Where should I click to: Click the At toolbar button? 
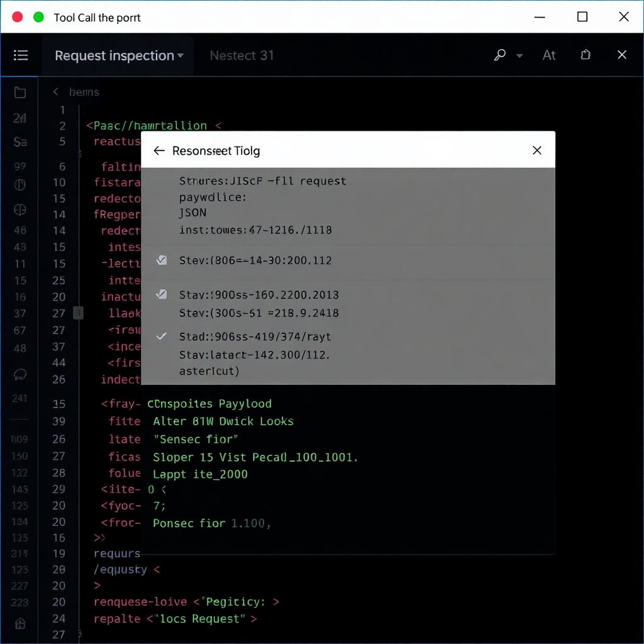[x=548, y=55]
